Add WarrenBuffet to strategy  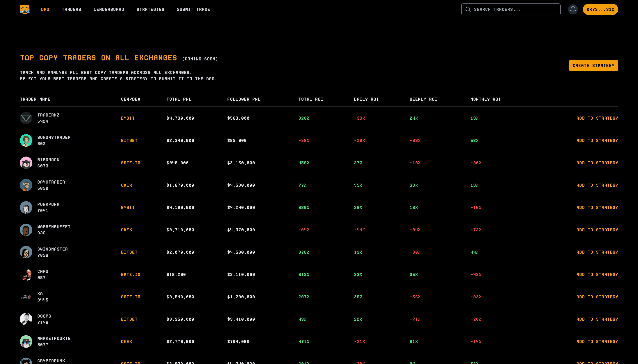pos(597,230)
